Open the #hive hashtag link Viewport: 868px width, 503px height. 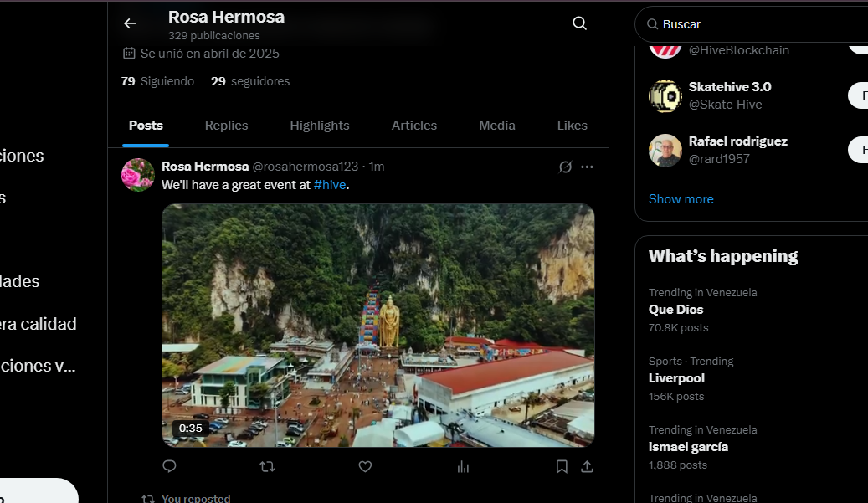pos(330,185)
